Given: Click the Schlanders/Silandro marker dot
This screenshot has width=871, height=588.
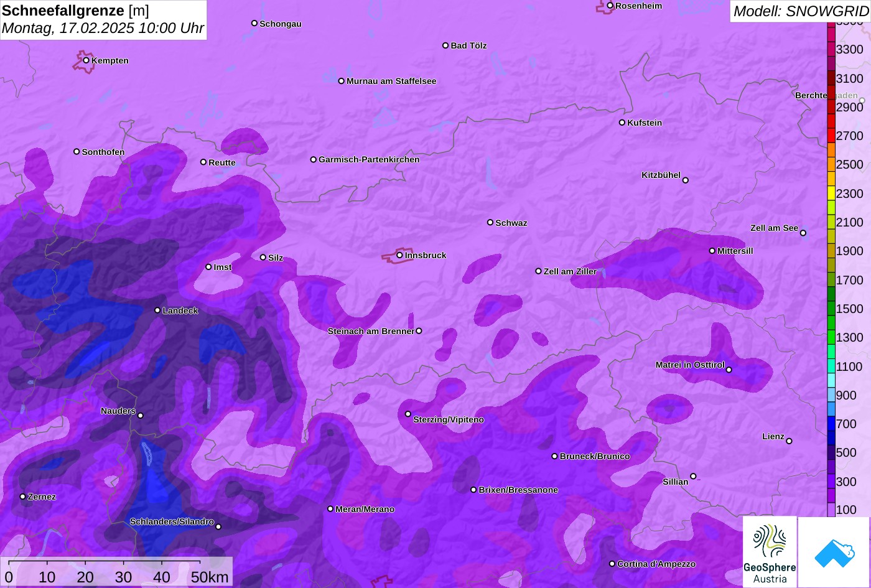Looking at the screenshot, I should point(218,527).
